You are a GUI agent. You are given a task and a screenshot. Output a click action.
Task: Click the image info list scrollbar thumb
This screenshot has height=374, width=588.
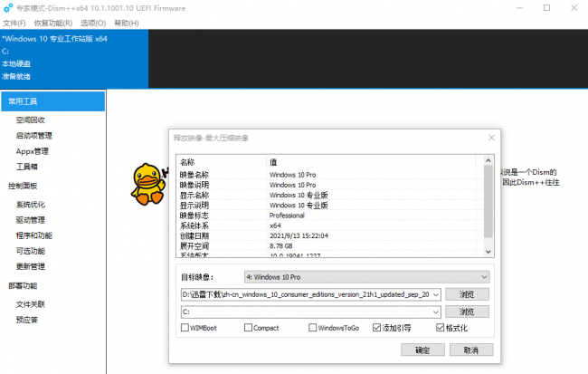[488, 201]
